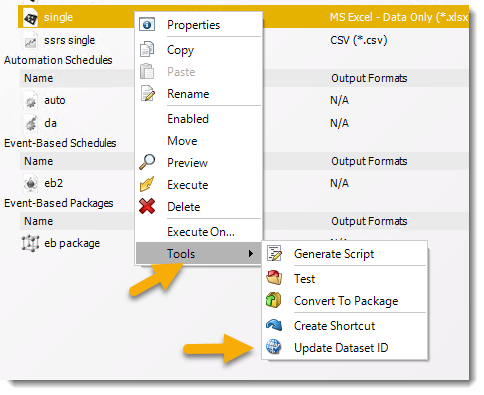Select the auto automation schedule
This screenshot has width=484, height=395.
point(55,100)
